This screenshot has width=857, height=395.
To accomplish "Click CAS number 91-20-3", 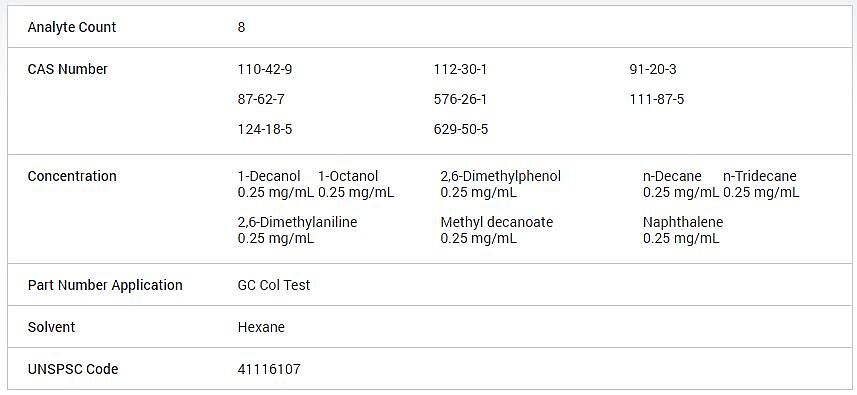I will coord(653,69).
